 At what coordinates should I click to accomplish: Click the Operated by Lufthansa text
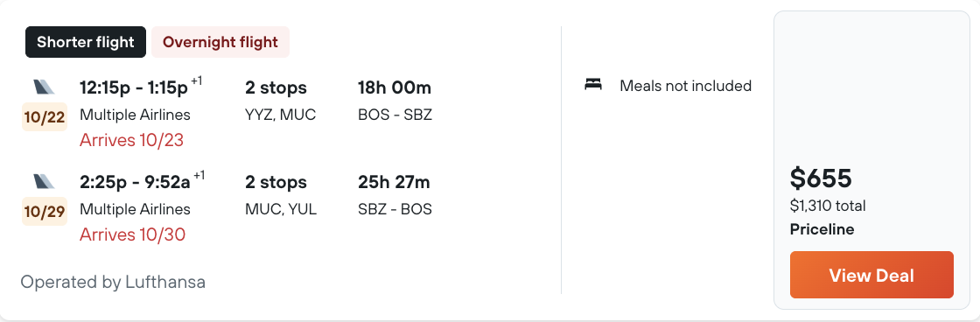click(x=113, y=282)
